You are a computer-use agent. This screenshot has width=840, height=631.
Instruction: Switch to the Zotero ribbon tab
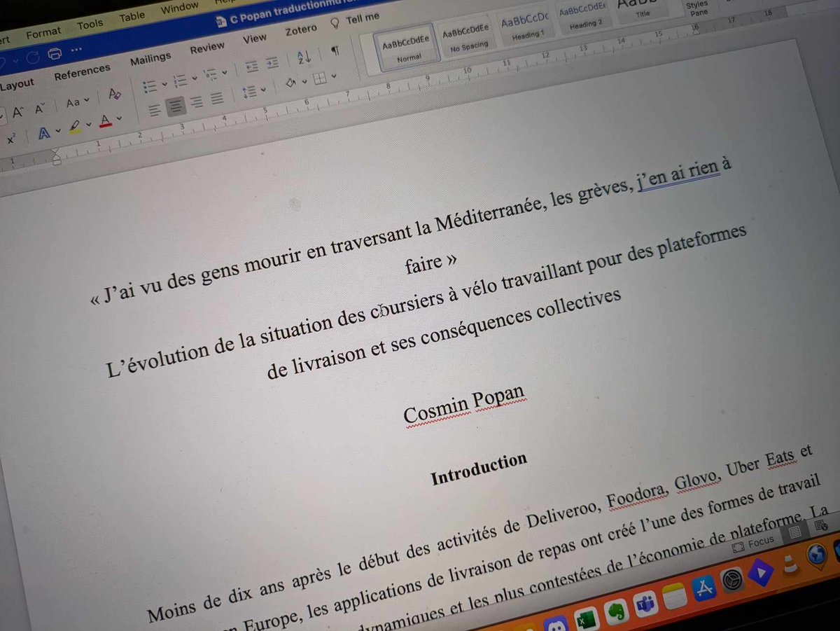[x=301, y=30]
